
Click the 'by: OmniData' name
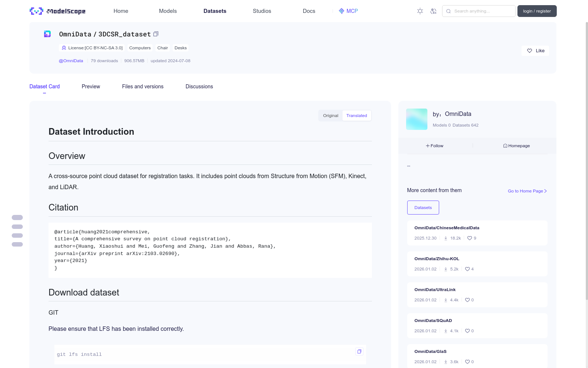coord(452,114)
